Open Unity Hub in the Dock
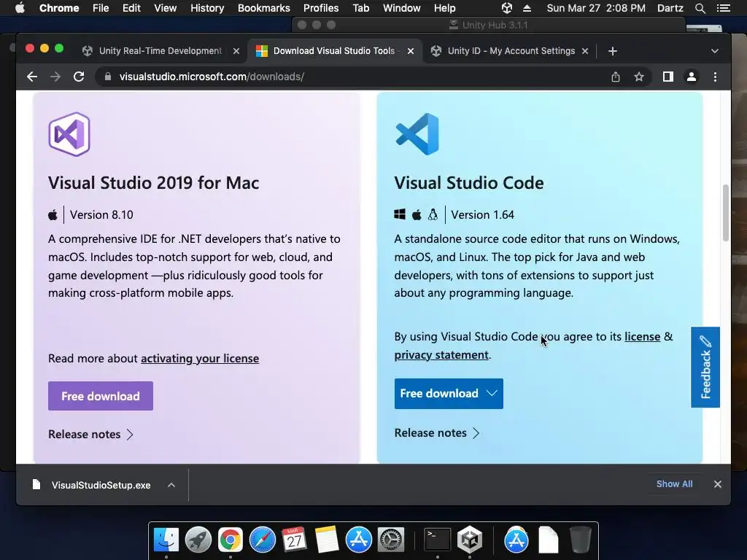This screenshot has height=560, width=747. tap(470, 540)
